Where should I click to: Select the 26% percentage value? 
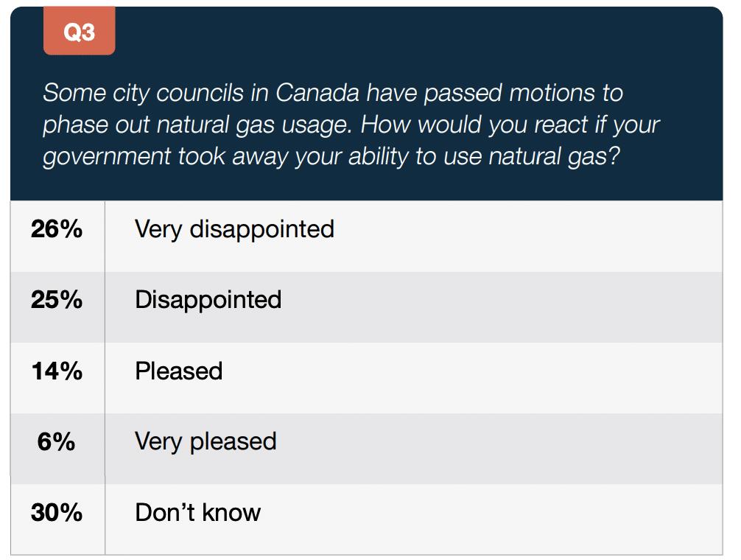[57, 229]
